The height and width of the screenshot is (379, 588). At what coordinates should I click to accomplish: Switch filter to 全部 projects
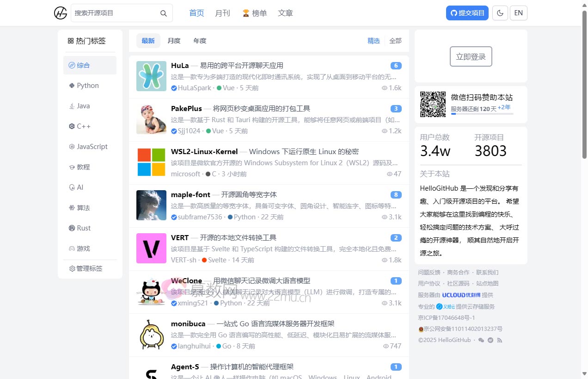pos(395,41)
